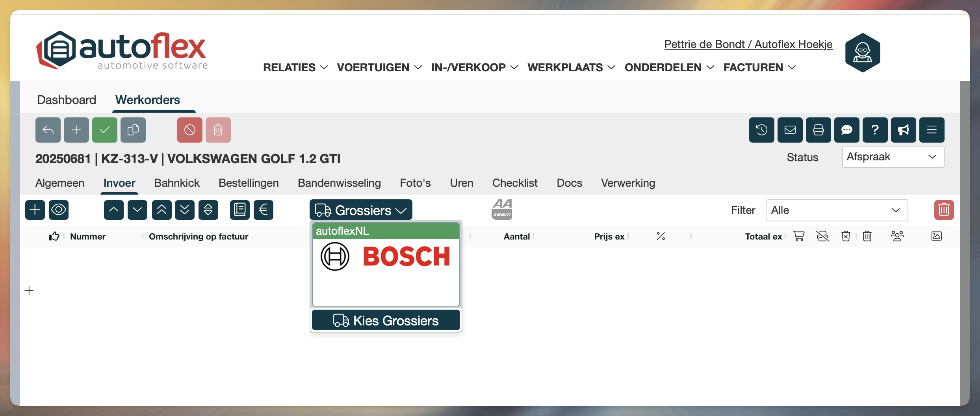Collapse the Grossiers dropdown menu
The height and width of the screenshot is (416, 980).
pyautogui.click(x=361, y=210)
